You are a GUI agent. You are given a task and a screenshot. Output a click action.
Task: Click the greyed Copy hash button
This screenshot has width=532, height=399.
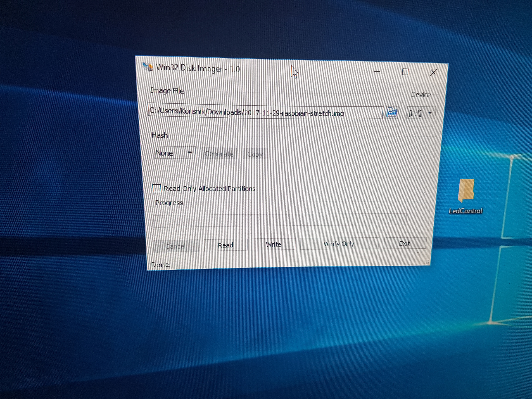(x=255, y=154)
